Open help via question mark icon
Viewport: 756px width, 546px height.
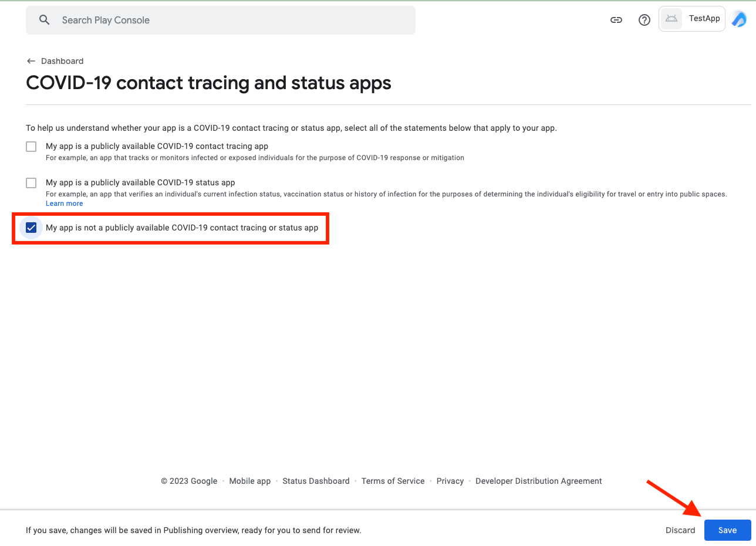[644, 20]
